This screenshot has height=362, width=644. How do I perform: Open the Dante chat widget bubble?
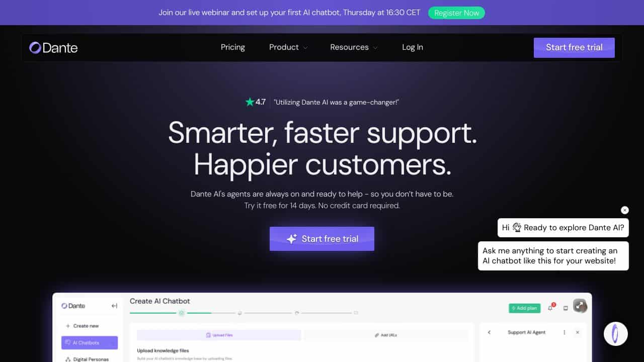click(x=616, y=334)
